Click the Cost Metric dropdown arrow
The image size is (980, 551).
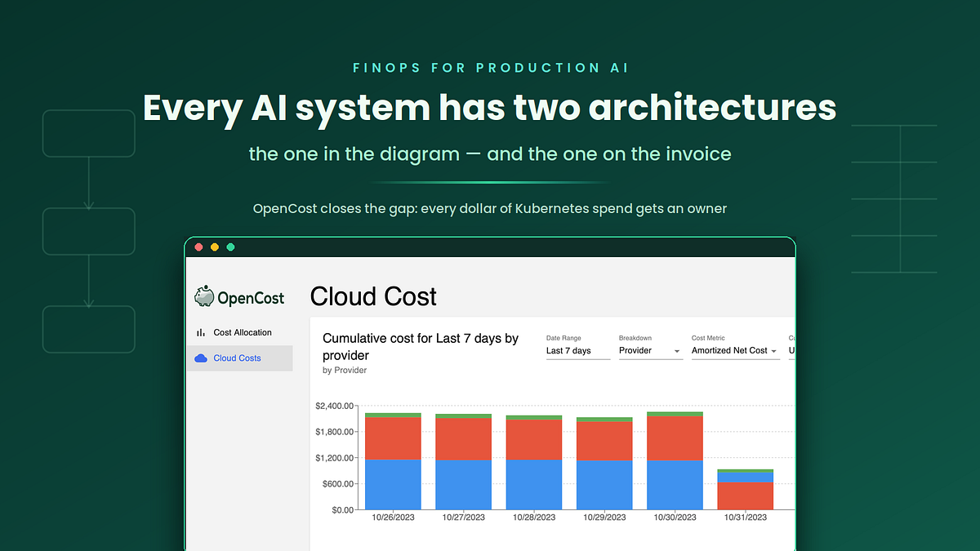773,351
